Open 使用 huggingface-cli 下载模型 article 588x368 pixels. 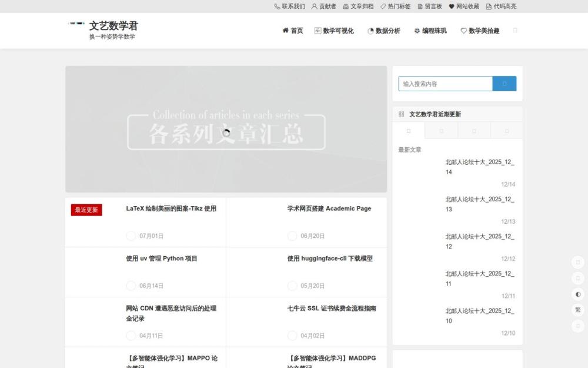pos(330,258)
